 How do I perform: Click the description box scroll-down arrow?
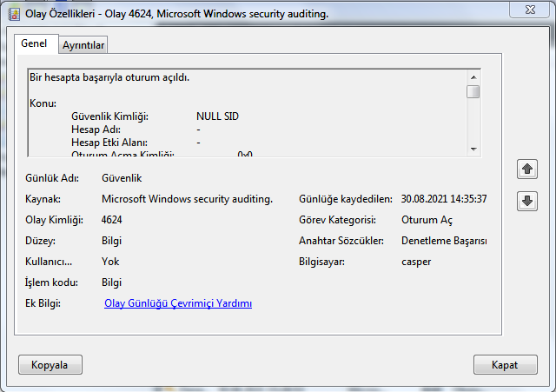click(x=473, y=149)
